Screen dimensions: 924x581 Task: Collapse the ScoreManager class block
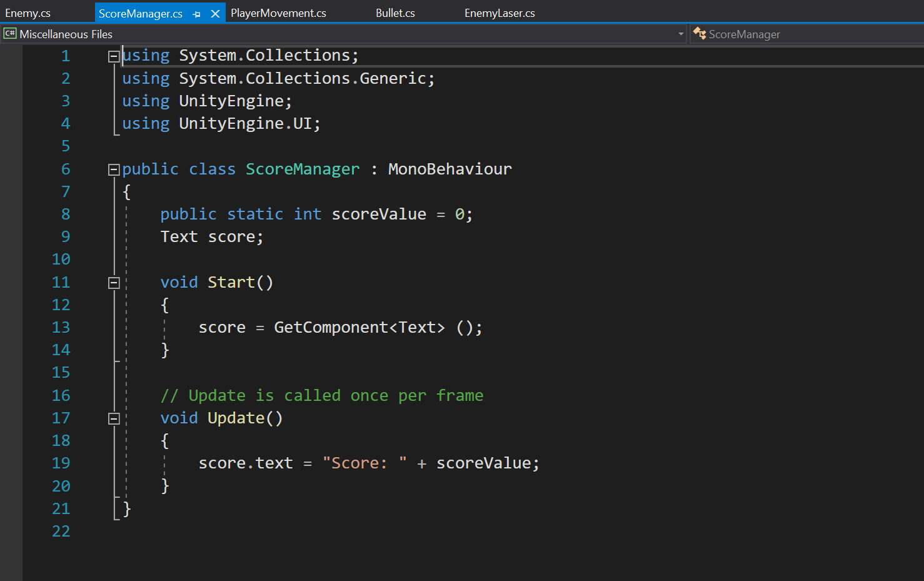pos(114,169)
